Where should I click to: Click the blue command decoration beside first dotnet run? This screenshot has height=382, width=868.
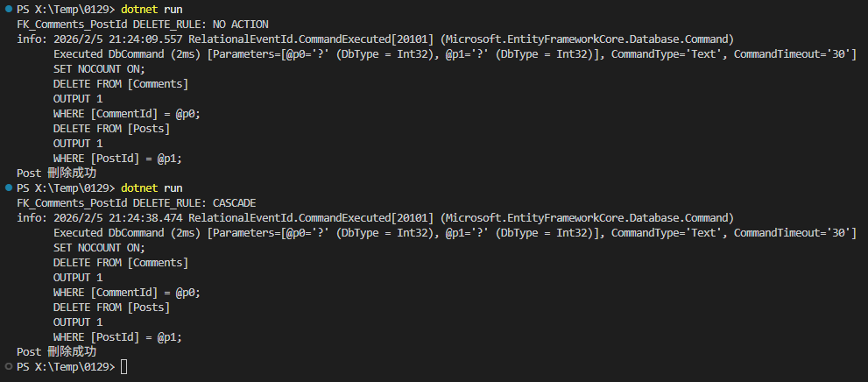[x=8, y=9]
